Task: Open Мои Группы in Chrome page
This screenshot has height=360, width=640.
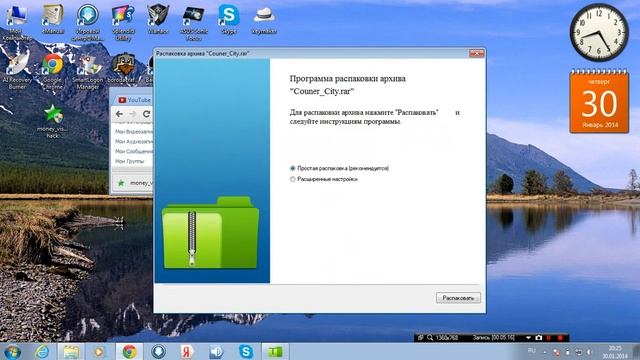Action: (x=129, y=161)
